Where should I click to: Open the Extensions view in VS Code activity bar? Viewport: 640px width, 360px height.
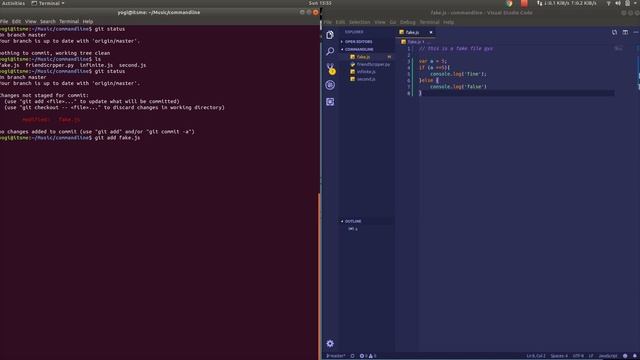(x=330, y=102)
